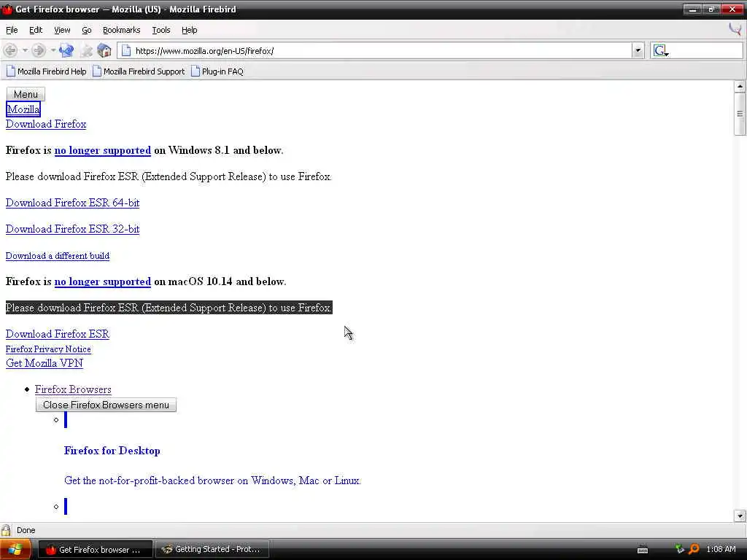This screenshot has width=747, height=560.
Task: Restore down the Firebird window
Action: [x=712, y=9]
